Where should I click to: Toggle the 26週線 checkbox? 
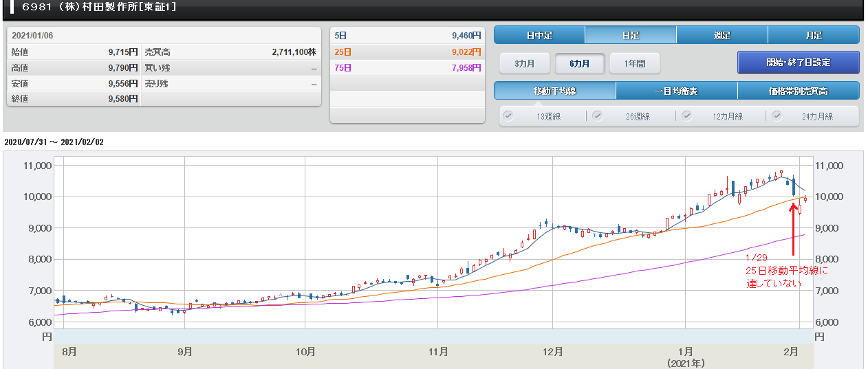pyautogui.click(x=597, y=116)
